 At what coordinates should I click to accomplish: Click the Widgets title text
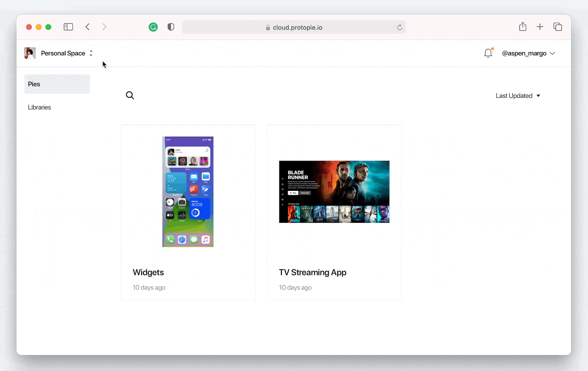[x=148, y=272]
